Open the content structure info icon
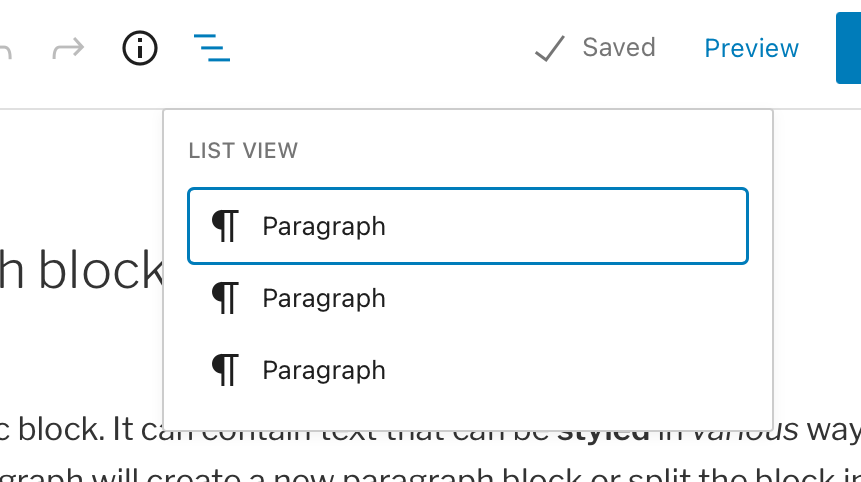The height and width of the screenshot is (482, 861). 139,48
